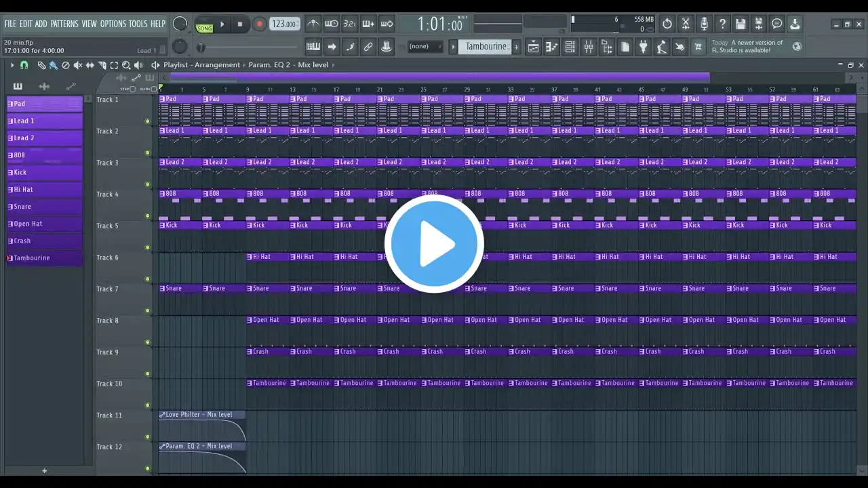Image resolution: width=868 pixels, height=488 pixels.
Task: Click the record button in transport
Action: [259, 24]
